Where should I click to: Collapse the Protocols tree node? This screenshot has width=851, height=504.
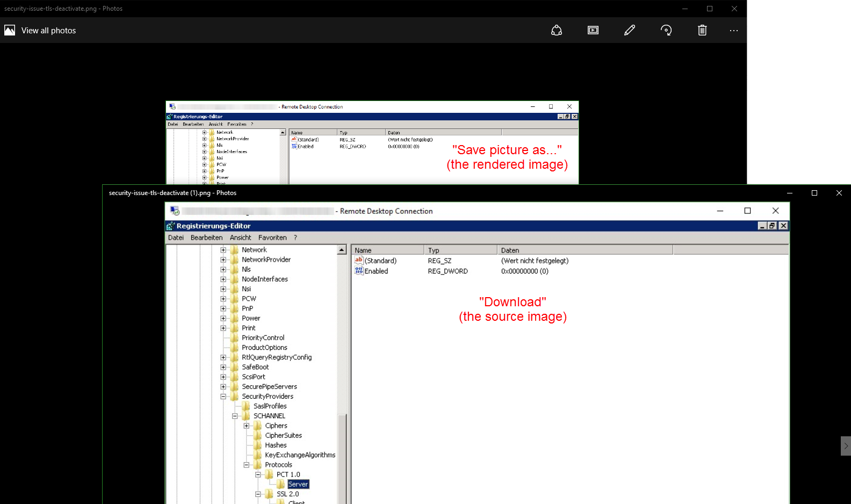(x=247, y=465)
